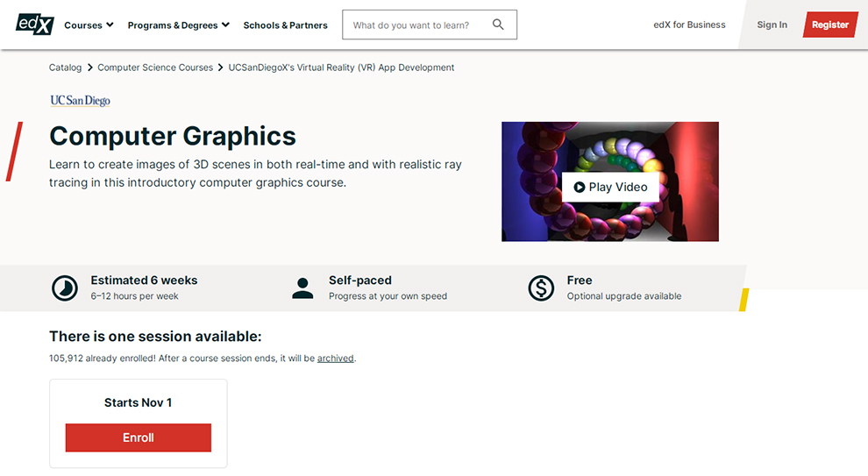Click the '105,912 already enrolled!' text

coord(103,359)
